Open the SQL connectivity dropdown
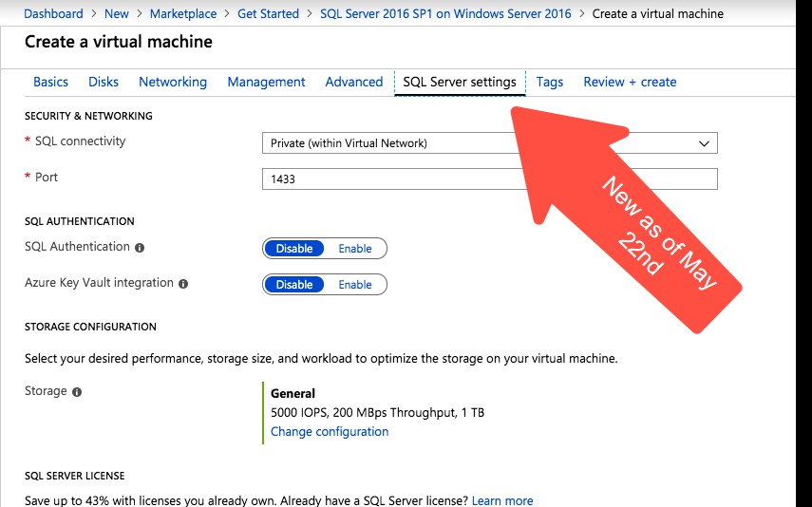Screen dimensions: 812x507 (489, 143)
